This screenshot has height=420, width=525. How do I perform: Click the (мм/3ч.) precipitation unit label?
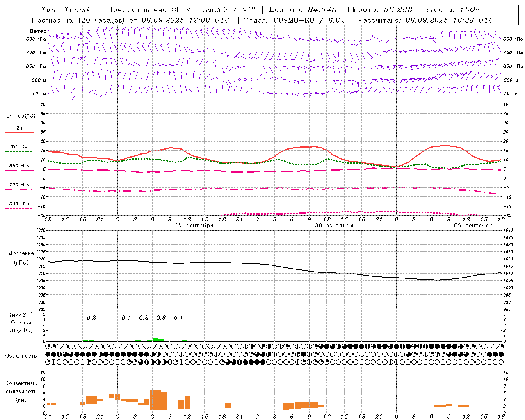tap(21, 315)
